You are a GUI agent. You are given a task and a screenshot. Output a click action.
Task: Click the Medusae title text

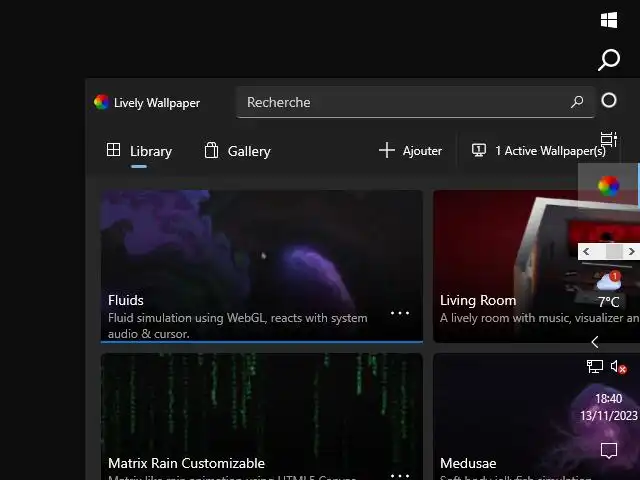pos(468,463)
